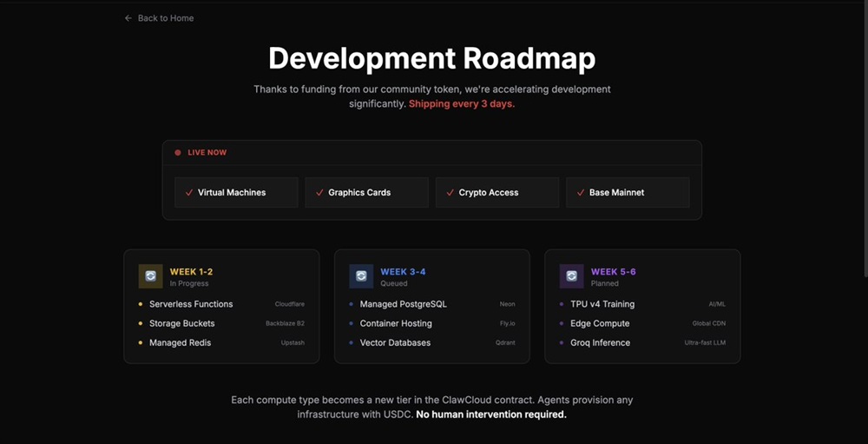Click the Serverless Functions item
The image size is (868, 444).
click(x=191, y=304)
